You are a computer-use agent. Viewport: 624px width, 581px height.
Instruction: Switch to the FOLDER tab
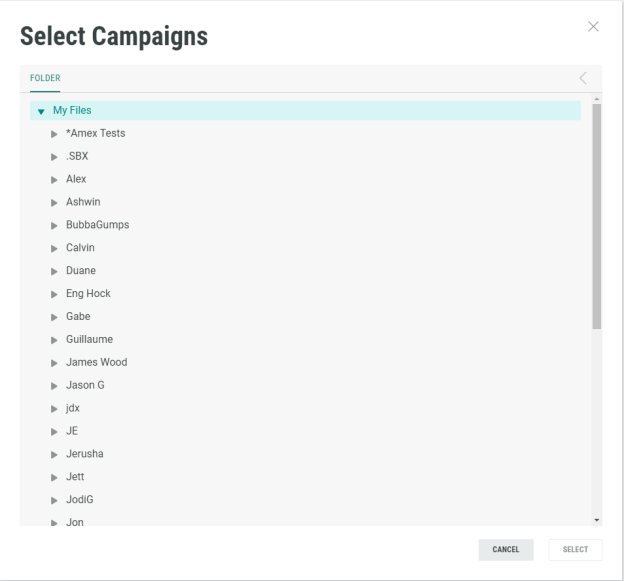[x=45, y=78]
